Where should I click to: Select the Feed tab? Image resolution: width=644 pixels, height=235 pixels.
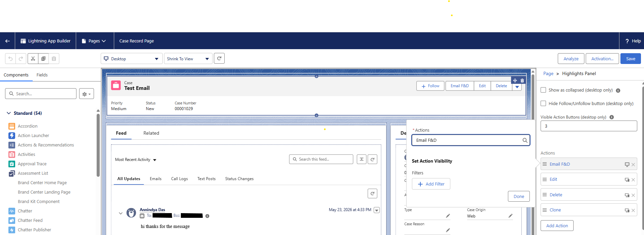[121, 133]
